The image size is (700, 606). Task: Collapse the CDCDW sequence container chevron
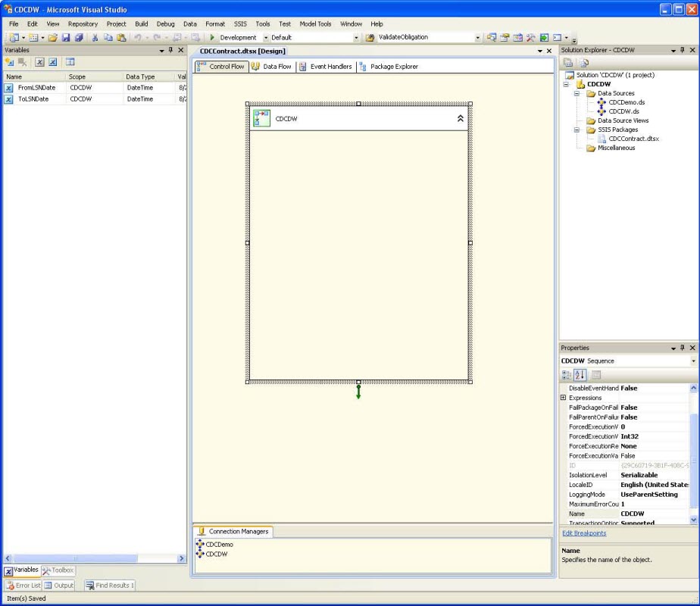(x=460, y=118)
